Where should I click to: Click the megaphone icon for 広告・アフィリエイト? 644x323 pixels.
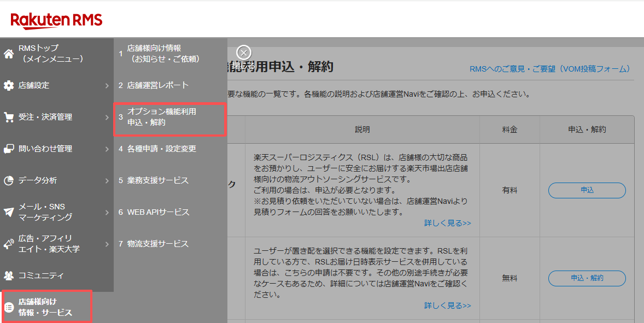[x=9, y=244]
